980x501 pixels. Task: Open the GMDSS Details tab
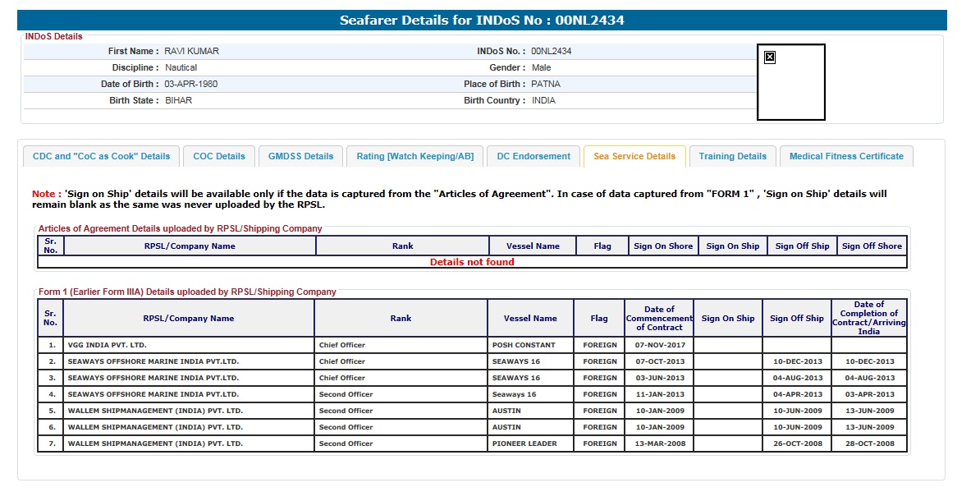point(301,156)
